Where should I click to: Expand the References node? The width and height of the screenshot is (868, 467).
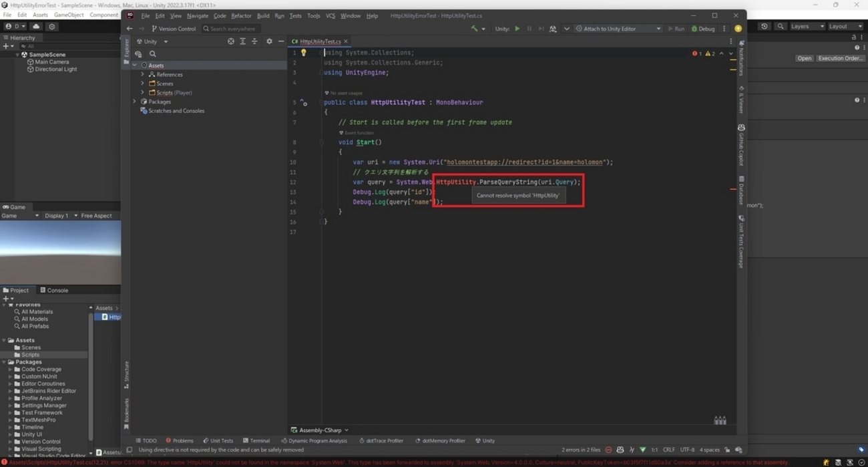(142, 75)
